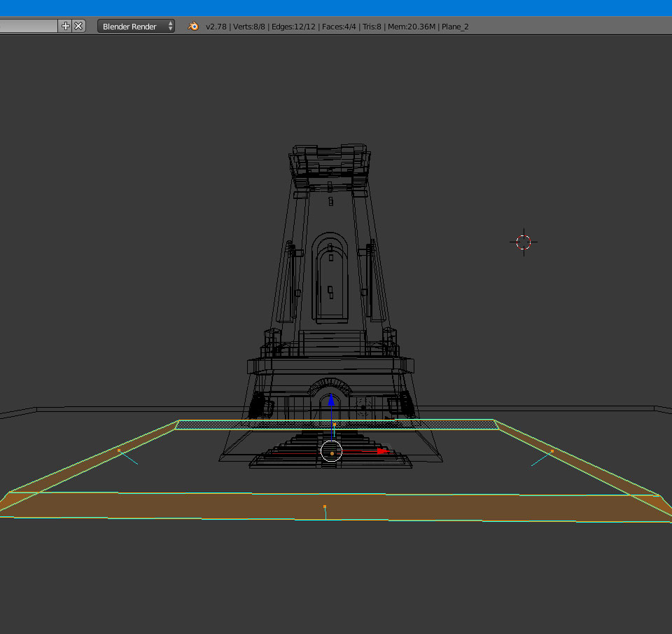
Task: Click the scene name field
Action: [28, 26]
